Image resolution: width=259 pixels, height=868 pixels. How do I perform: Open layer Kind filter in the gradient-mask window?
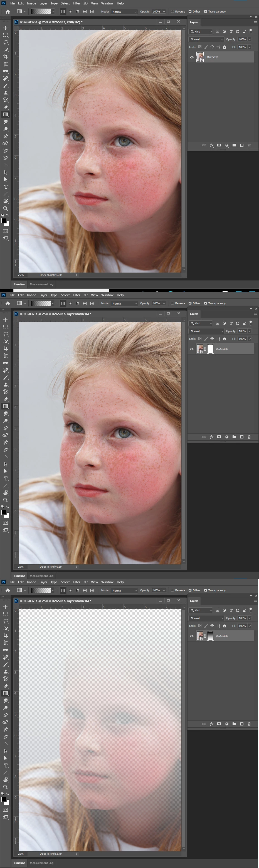click(x=201, y=610)
